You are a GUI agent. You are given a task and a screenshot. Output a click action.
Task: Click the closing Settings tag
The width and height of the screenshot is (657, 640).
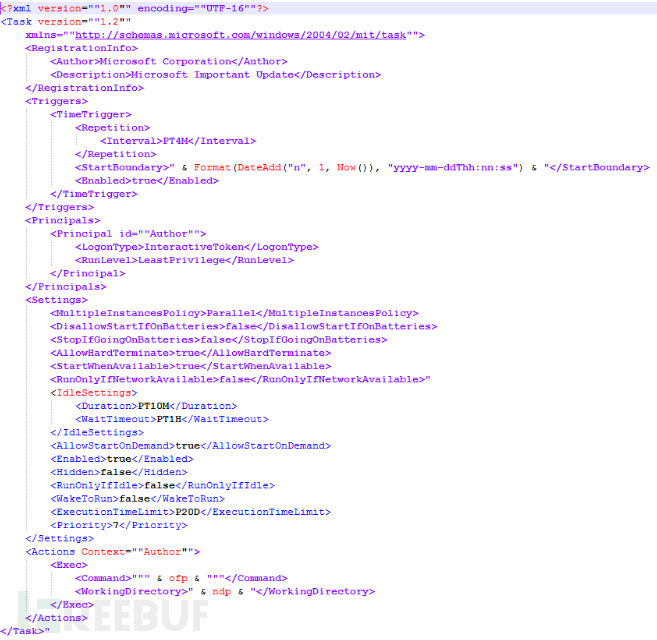(x=59, y=539)
